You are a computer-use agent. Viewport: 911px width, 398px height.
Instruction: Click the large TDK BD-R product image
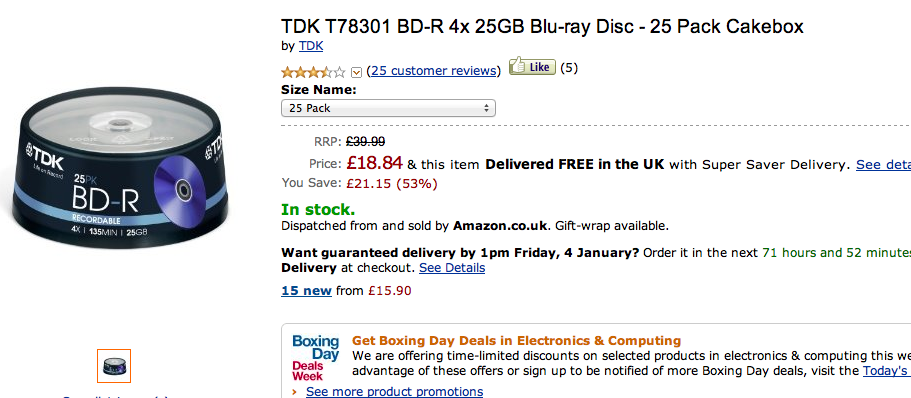[x=119, y=168]
